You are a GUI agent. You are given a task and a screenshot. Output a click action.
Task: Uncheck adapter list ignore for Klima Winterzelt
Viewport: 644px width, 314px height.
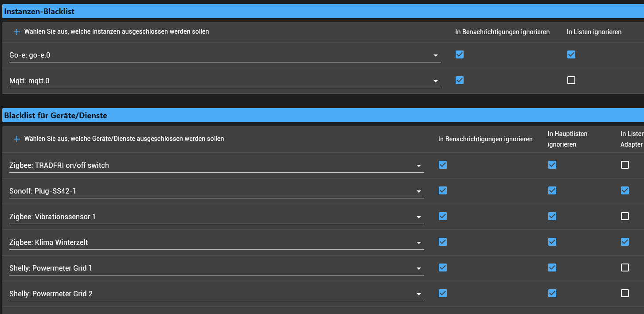(625, 242)
